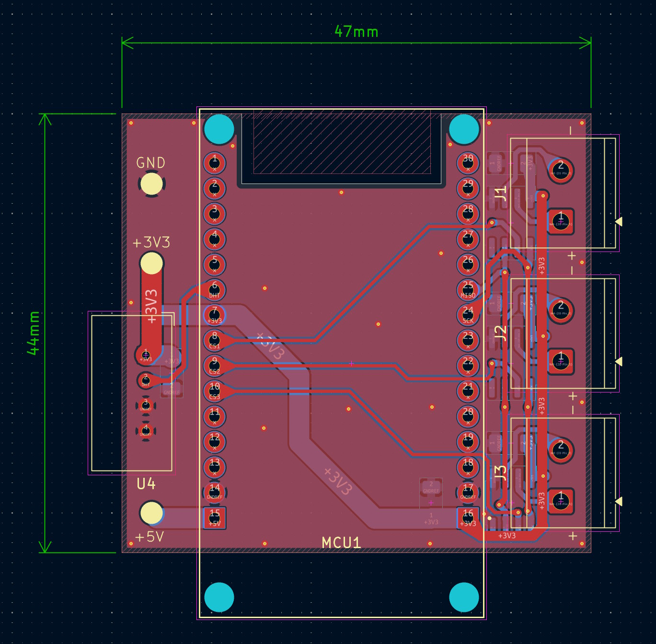Click cyan mounting hole below pad 15

[219, 597]
